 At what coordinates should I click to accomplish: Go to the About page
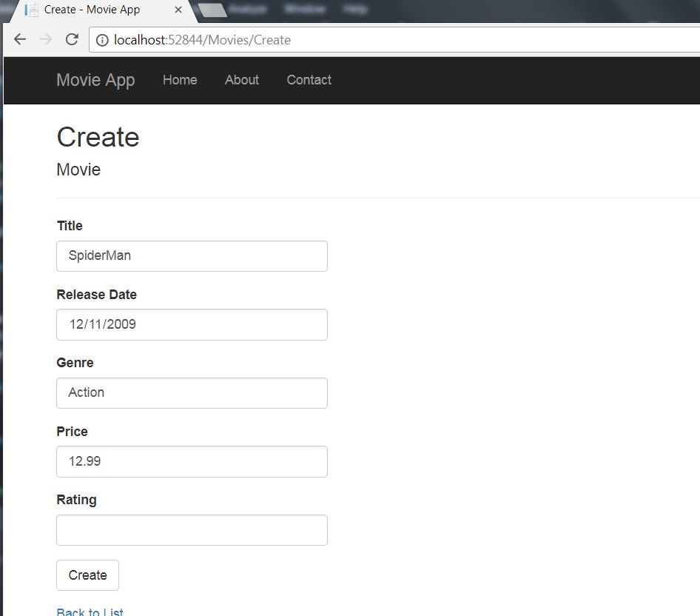point(241,80)
